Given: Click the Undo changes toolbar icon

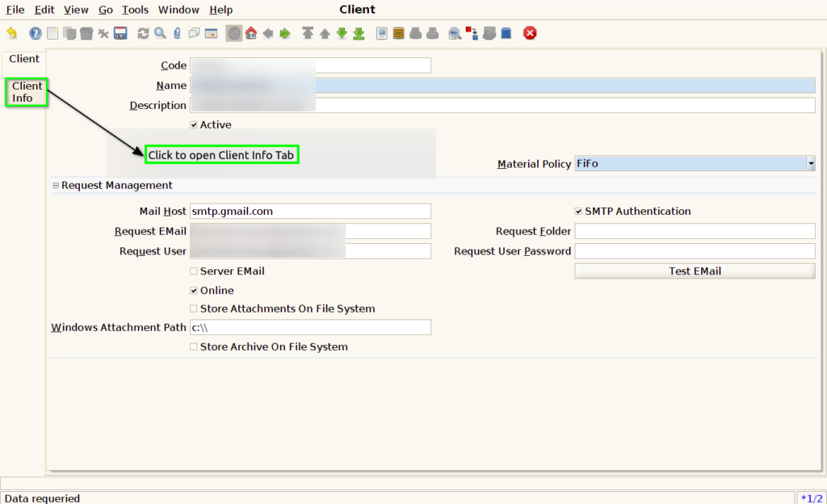Looking at the screenshot, I should (x=11, y=33).
